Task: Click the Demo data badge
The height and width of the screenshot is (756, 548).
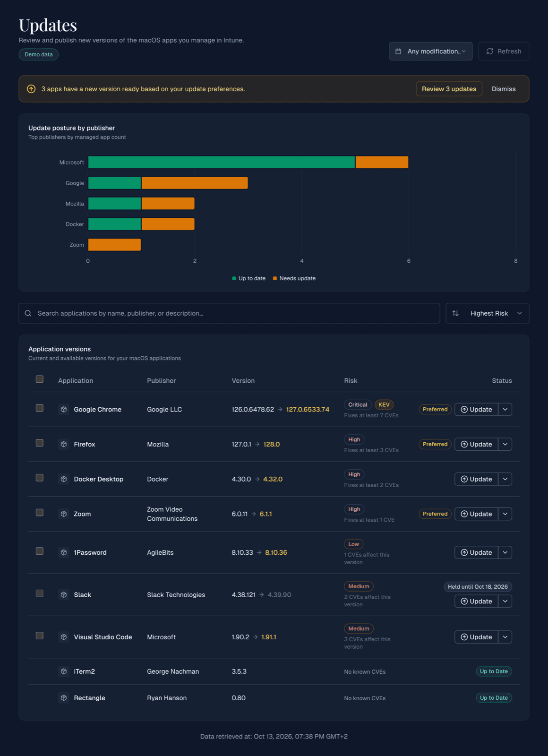Action: tap(39, 54)
